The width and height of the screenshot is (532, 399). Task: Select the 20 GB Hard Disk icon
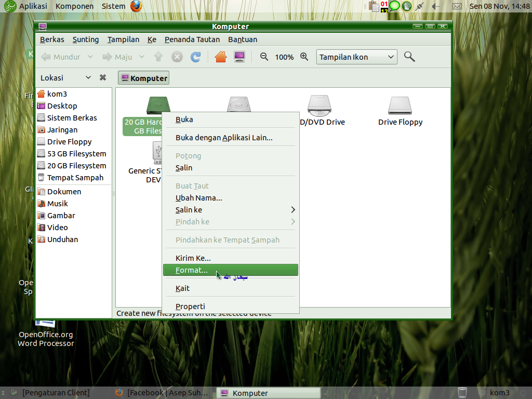pos(158,105)
